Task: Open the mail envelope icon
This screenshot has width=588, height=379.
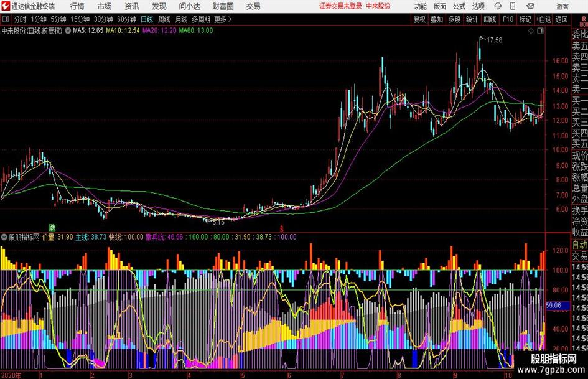Action: 530,6
